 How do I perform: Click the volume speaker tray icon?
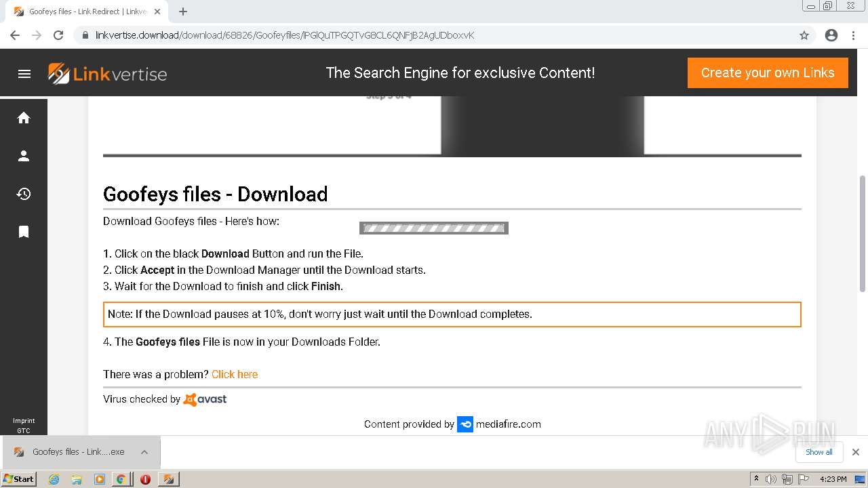tap(771, 479)
